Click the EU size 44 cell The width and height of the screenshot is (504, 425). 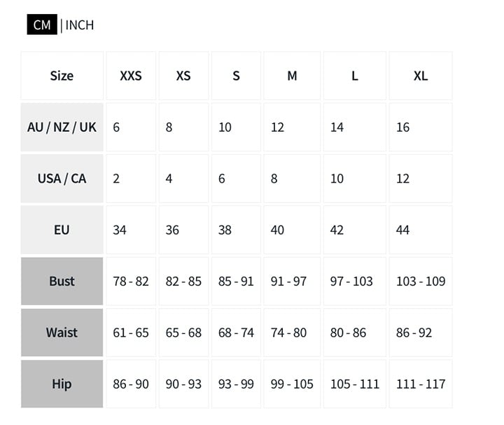click(421, 230)
